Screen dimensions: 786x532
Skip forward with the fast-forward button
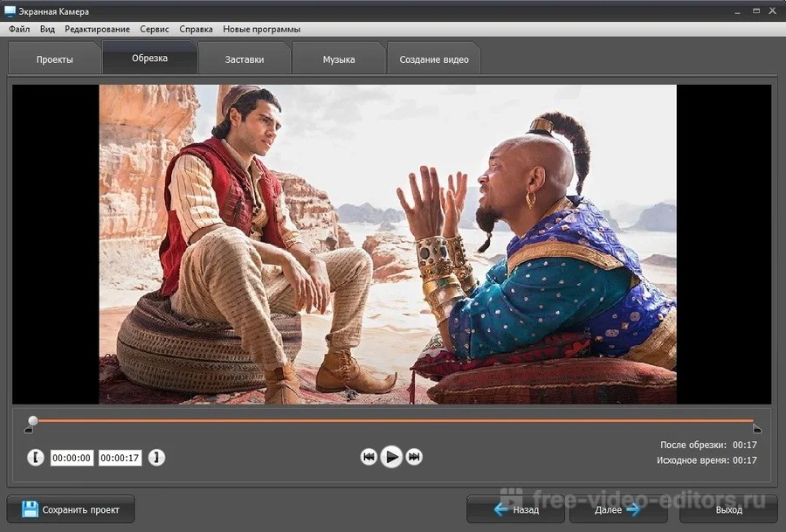(x=414, y=457)
